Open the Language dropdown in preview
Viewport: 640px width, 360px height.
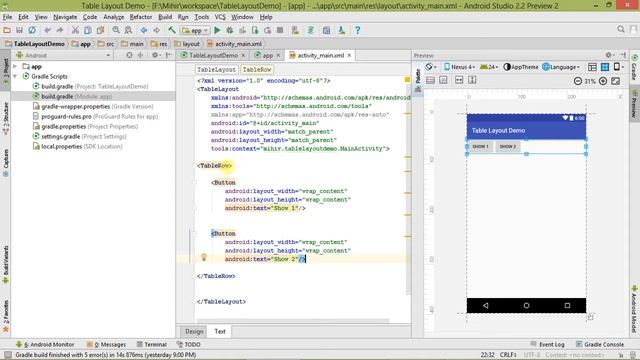pos(561,67)
